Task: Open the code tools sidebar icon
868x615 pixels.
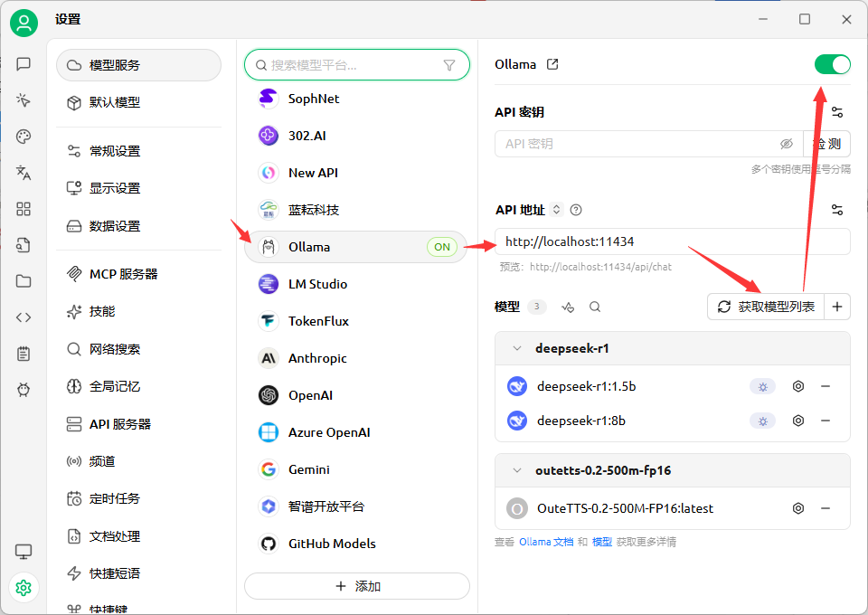Action: (x=24, y=317)
